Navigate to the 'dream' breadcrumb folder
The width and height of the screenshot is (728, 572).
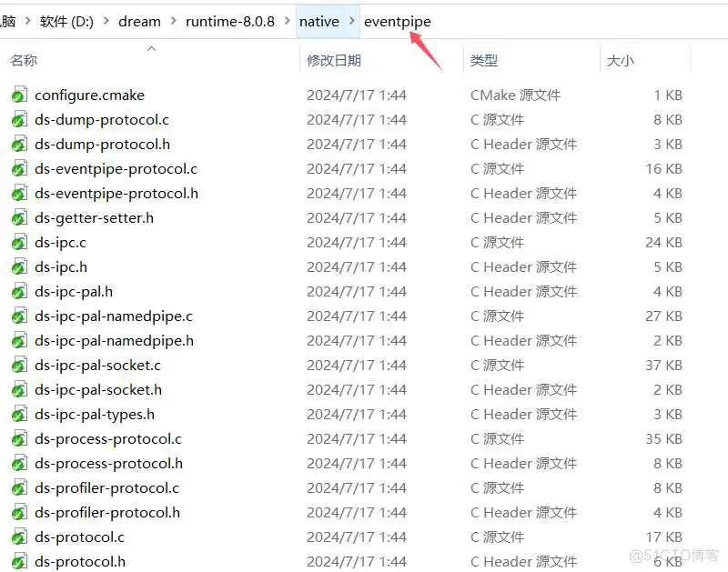pos(139,21)
